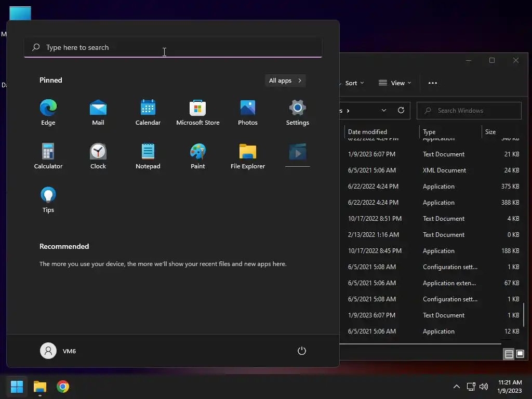Open the Settings app
The width and height of the screenshot is (532, 399).
298,113
